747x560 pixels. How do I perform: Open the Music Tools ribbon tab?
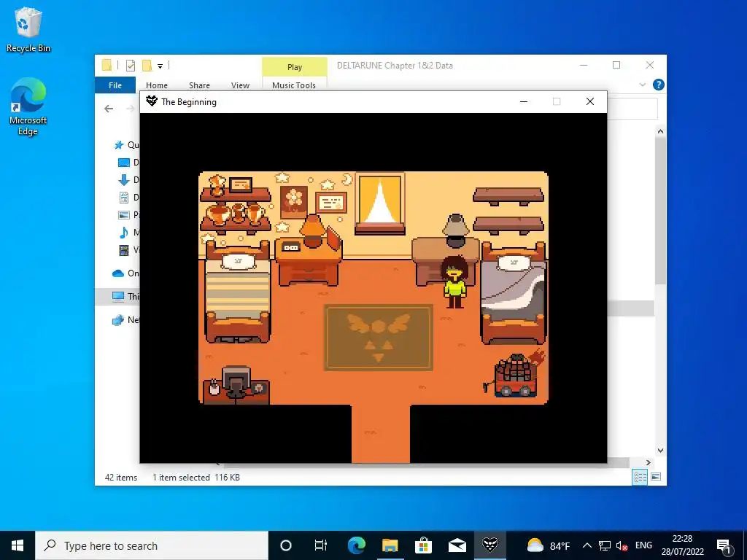point(294,85)
